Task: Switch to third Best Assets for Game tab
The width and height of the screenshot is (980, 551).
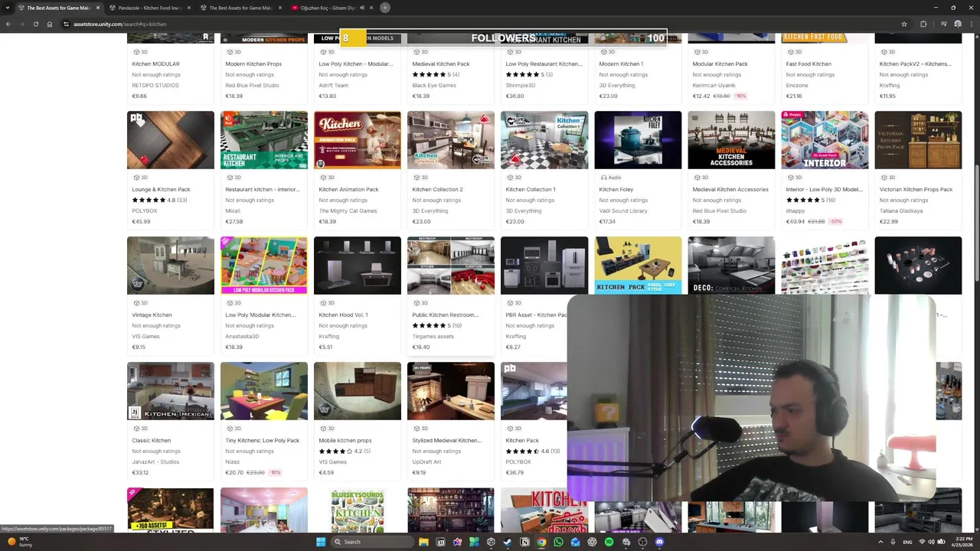Action: click(x=241, y=8)
